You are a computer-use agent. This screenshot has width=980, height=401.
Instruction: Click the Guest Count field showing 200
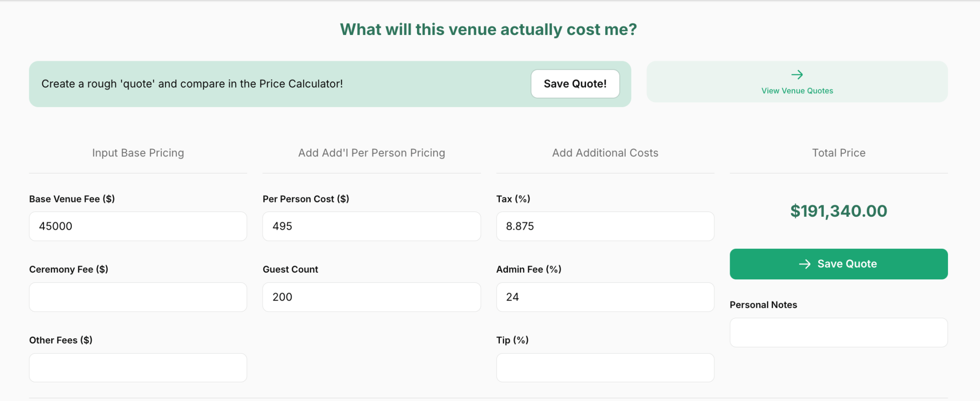(371, 297)
